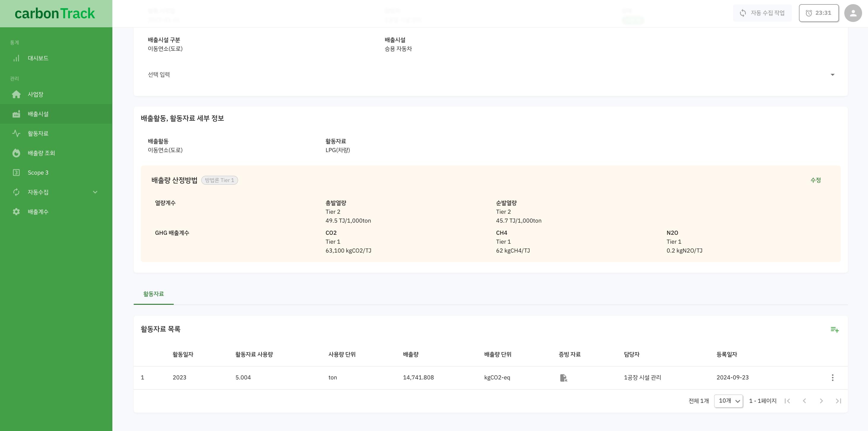Click the 활동자료 사용량 column header
Screen dimensions: 868x431
[x=254, y=355]
